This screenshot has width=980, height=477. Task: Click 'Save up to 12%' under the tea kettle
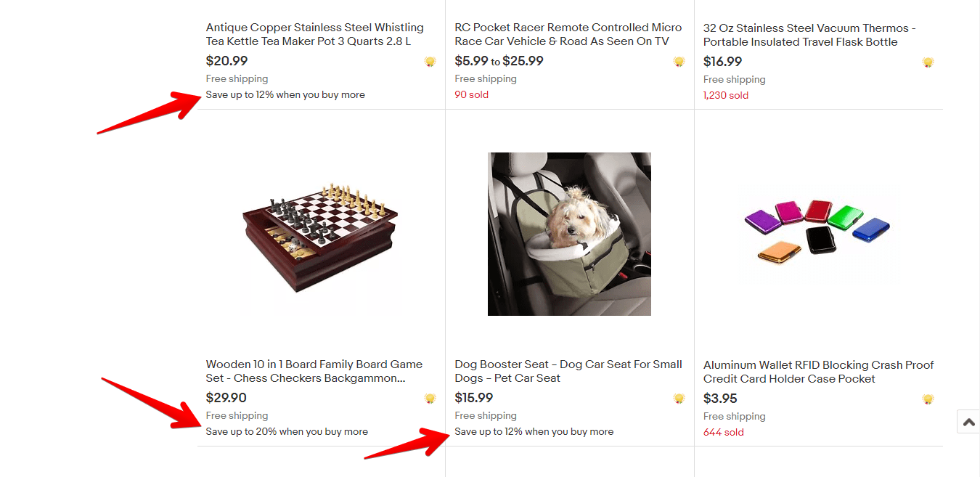285,94
